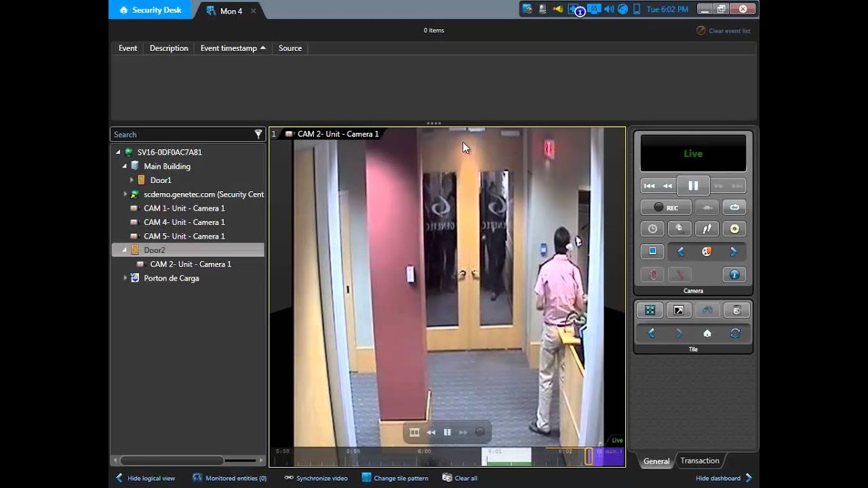Collapse the Door2 node

pos(124,250)
